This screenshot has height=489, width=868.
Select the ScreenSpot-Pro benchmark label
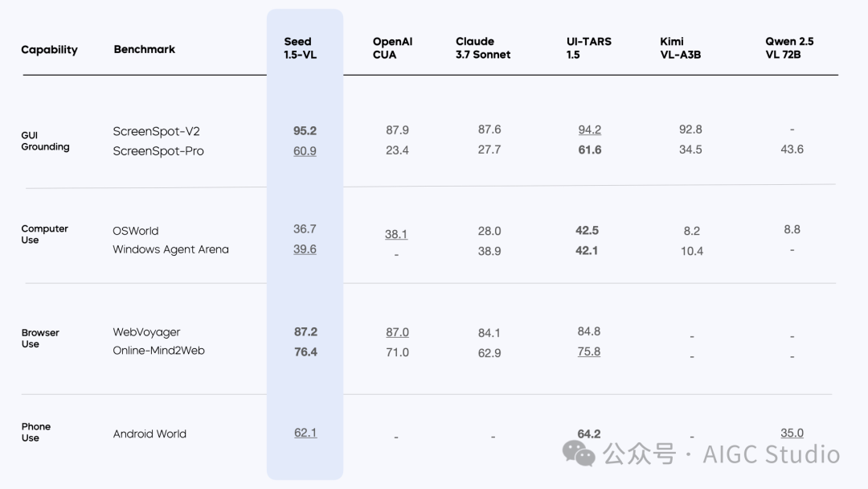coord(158,151)
